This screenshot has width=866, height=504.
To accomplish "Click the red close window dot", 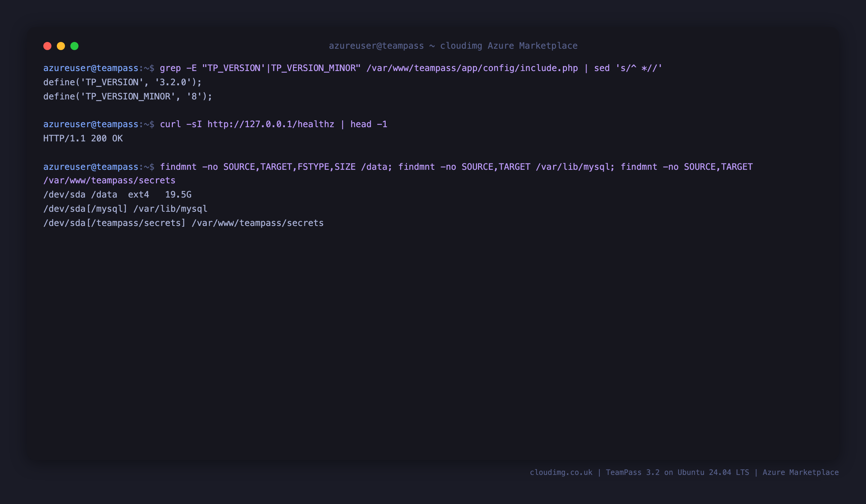I will [47, 46].
